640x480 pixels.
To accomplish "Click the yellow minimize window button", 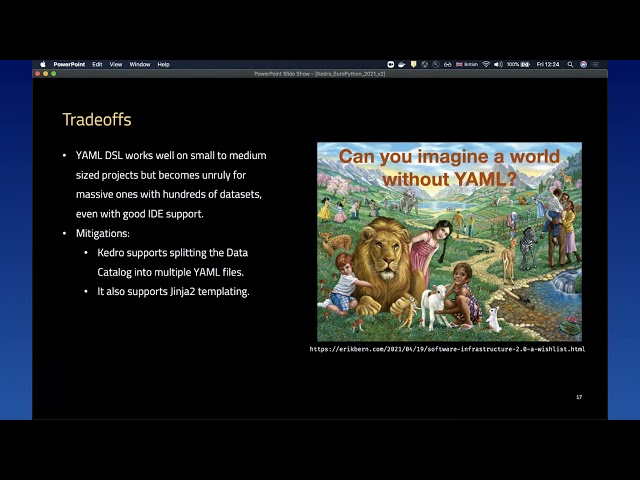I will coord(46,73).
